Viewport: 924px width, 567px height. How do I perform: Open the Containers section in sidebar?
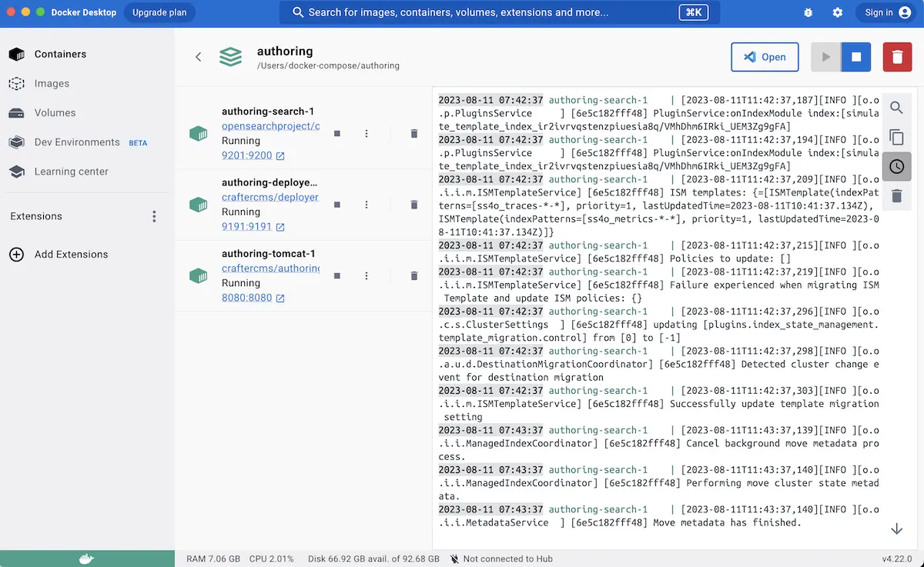[x=61, y=54]
